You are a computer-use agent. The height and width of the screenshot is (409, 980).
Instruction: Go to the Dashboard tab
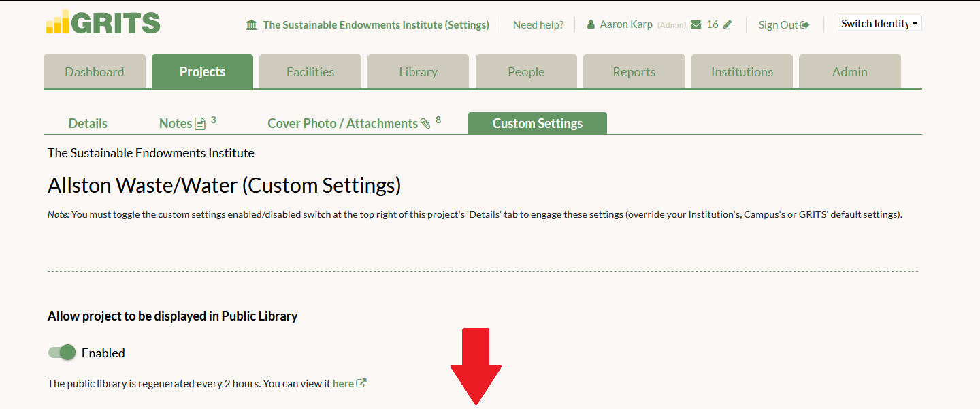[x=95, y=71]
